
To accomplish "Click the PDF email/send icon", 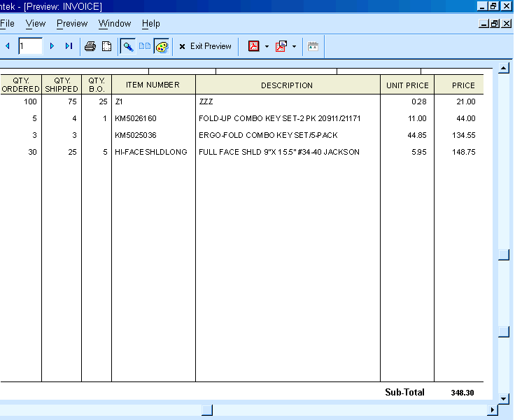I will (x=281, y=46).
